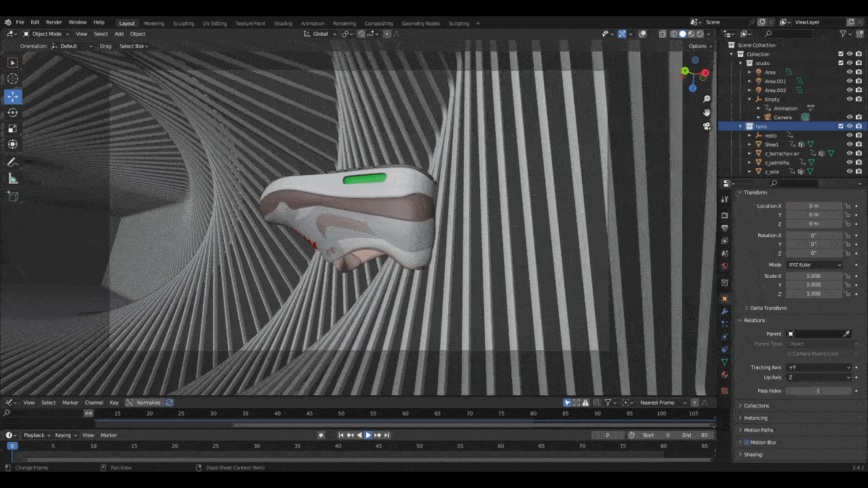Click the Scale X value field
This screenshot has width=868, height=488.
pyautogui.click(x=814, y=276)
